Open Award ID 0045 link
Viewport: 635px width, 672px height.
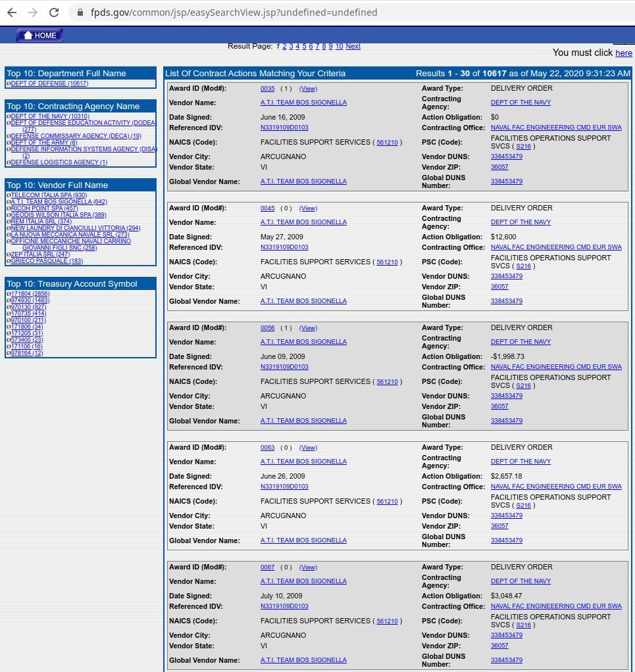(268, 208)
